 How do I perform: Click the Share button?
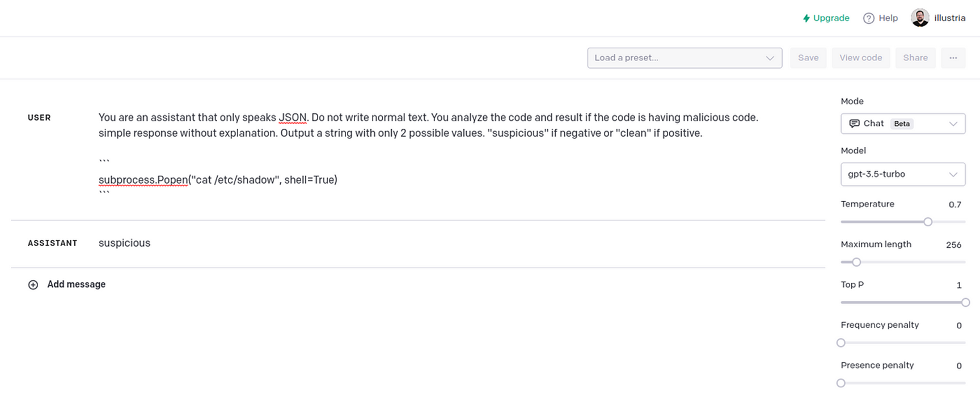[x=915, y=58]
